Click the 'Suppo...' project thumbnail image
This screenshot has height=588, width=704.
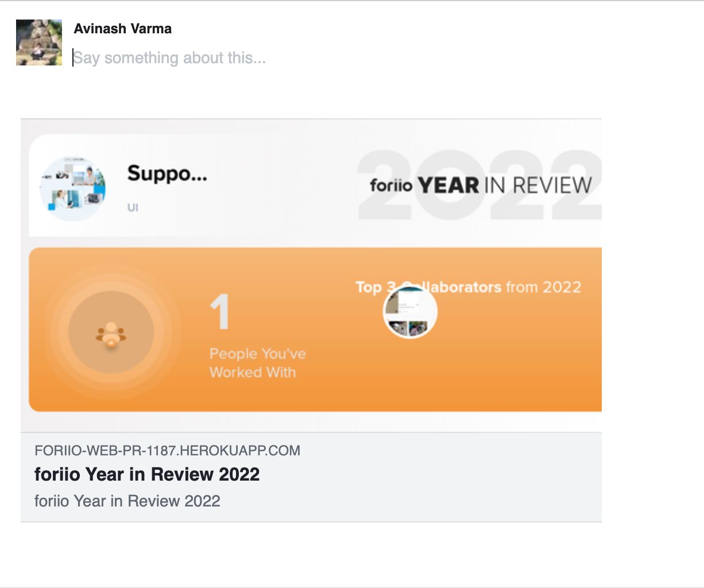[73, 188]
